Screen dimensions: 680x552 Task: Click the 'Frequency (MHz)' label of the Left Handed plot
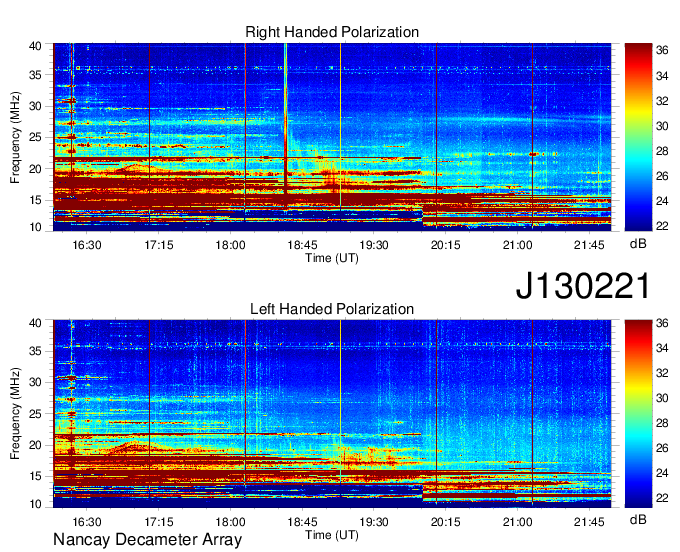tap(15, 414)
